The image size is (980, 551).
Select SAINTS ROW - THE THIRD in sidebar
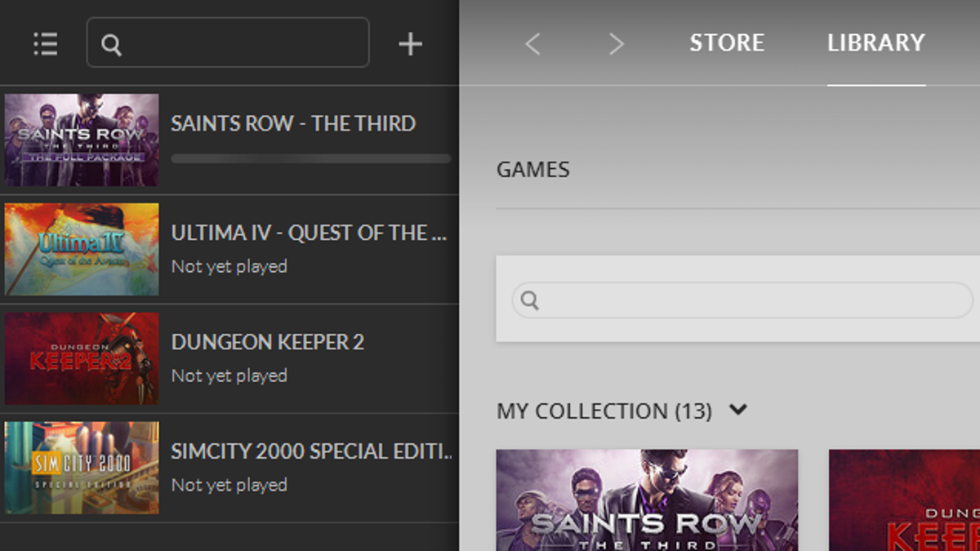click(229, 140)
